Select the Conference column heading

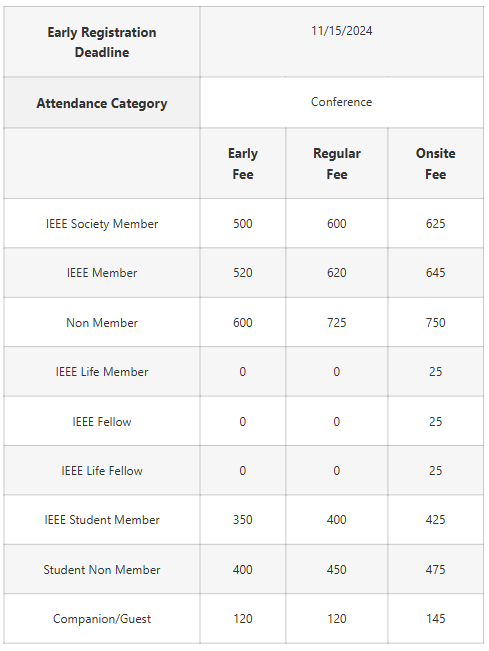click(342, 102)
